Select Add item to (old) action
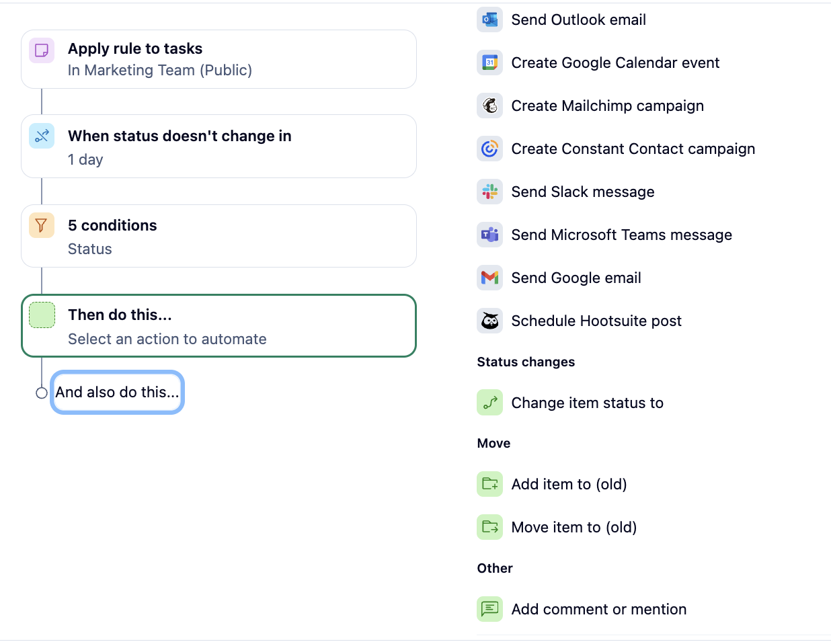 (569, 485)
